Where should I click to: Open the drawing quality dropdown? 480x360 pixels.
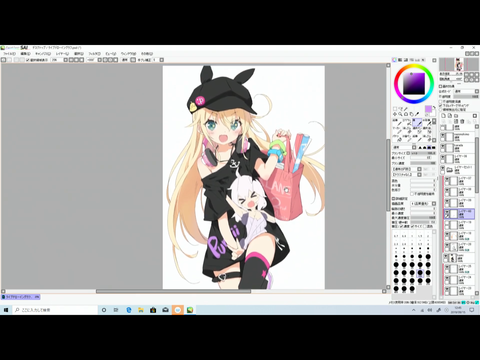(x=434, y=203)
